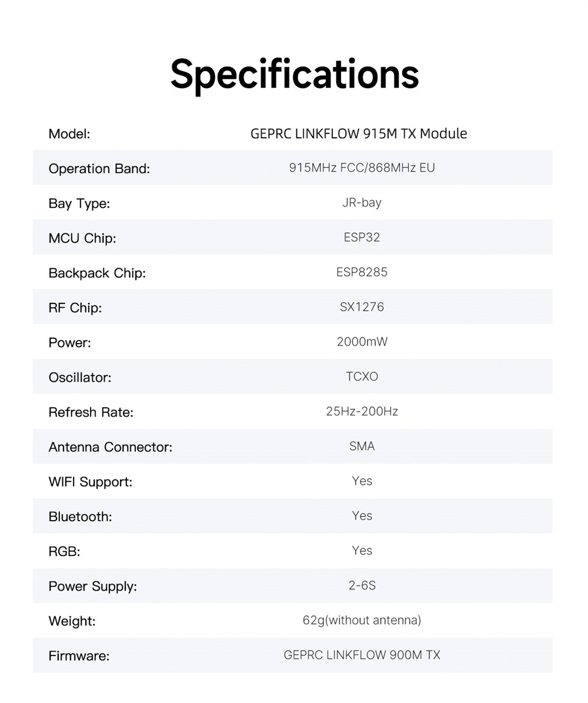This screenshot has width=588, height=703.
Task: Click the 62g(without antenna) weight value
Action: [362, 620]
